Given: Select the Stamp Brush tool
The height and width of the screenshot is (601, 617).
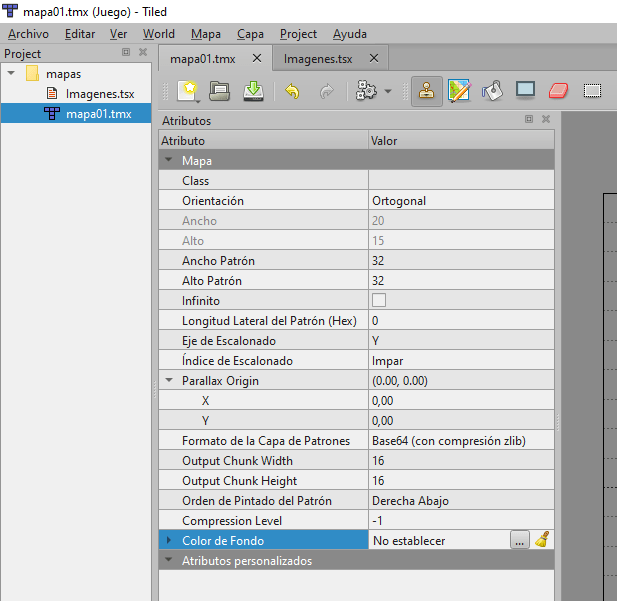Looking at the screenshot, I should click(427, 91).
